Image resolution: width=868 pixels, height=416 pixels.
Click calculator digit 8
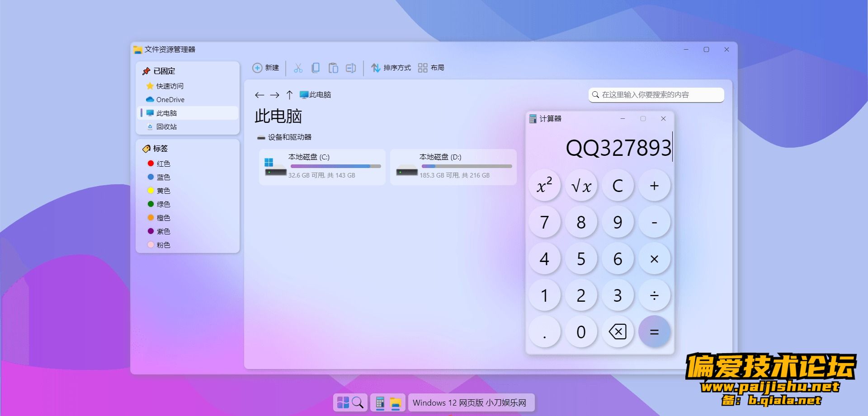pos(581,222)
